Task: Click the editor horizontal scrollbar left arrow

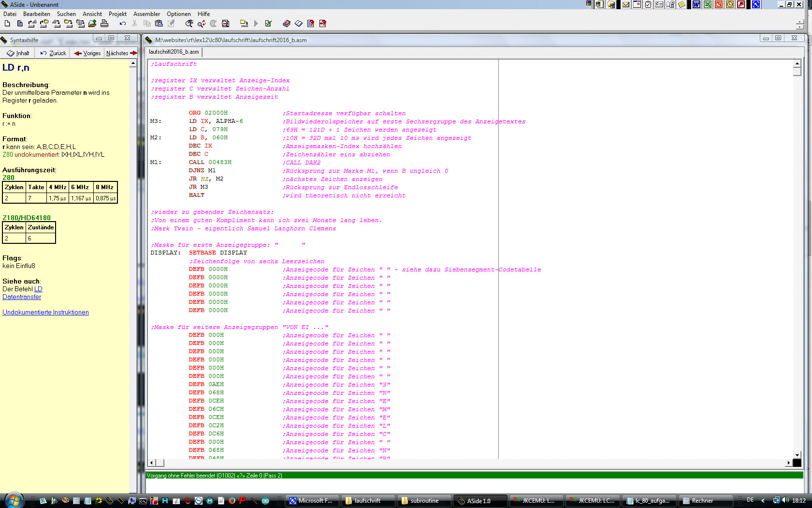Action: (152, 463)
